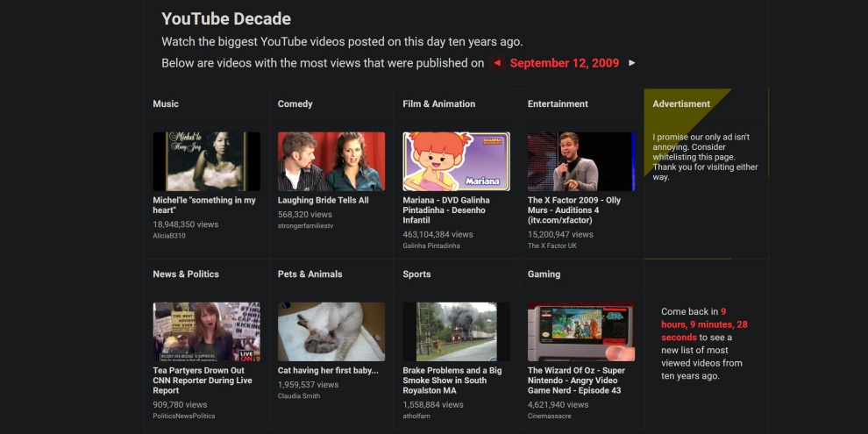Click the 909,780 views count
This screenshot has width=868, height=434.
pos(180,405)
